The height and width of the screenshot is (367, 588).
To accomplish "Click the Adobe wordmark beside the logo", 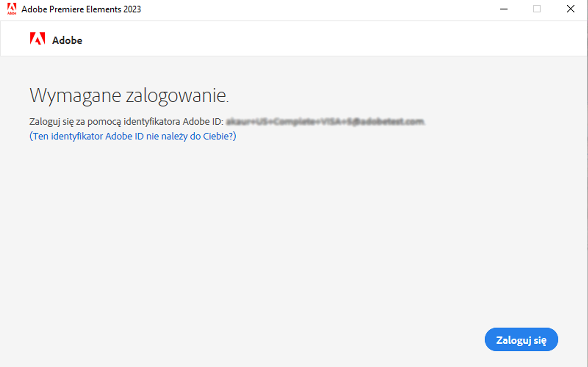I will click(x=67, y=40).
